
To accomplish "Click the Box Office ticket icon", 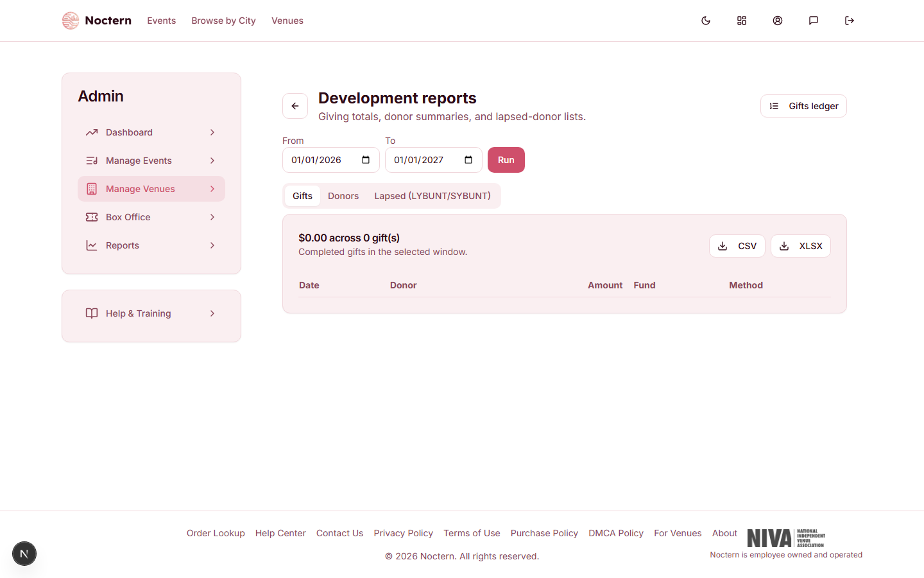I will [x=92, y=217].
